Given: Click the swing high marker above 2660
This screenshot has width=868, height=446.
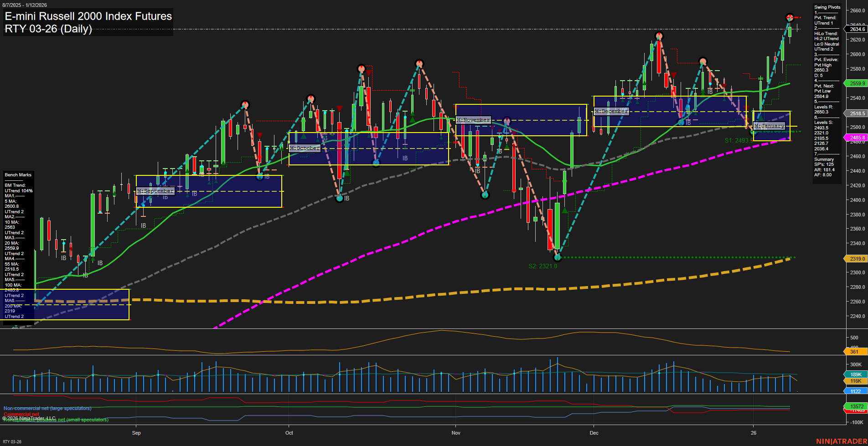Looking at the screenshot, I should click(790, 18).
